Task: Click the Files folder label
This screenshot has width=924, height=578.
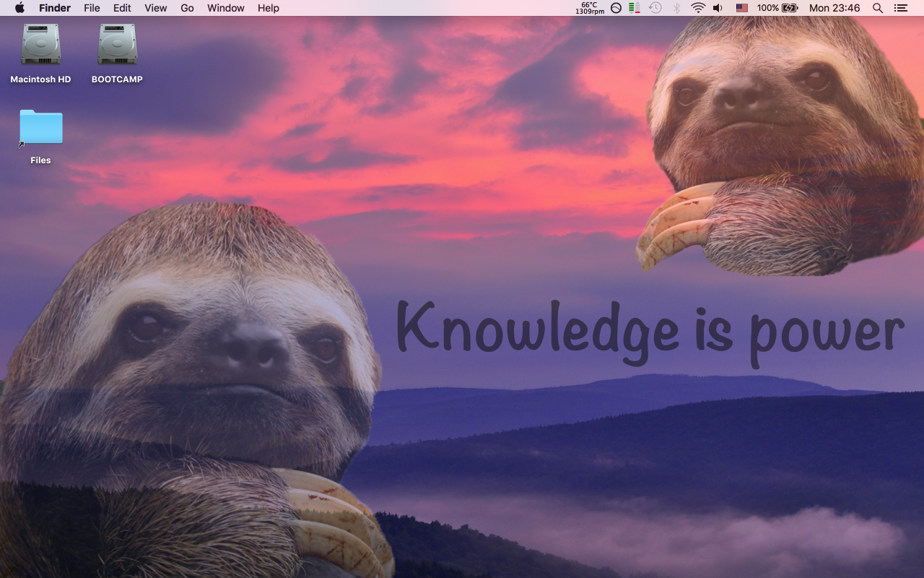Action: click(40, 160)
